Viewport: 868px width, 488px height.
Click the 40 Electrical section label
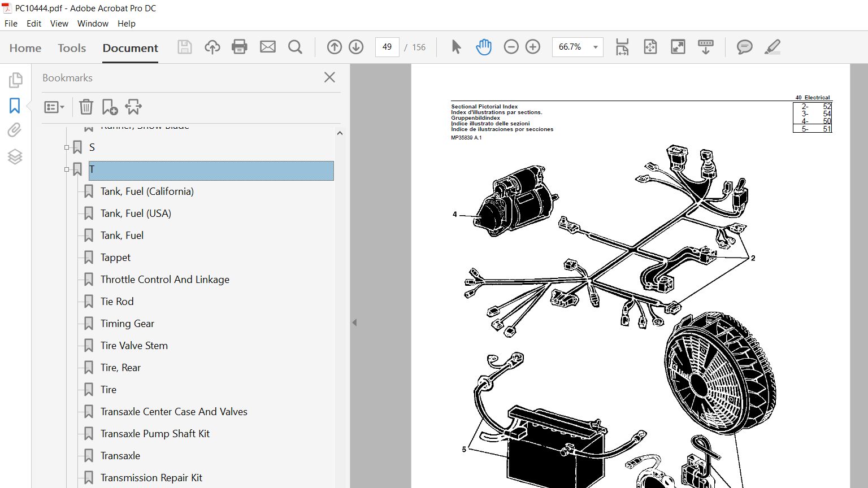click(x=813, y=98)
